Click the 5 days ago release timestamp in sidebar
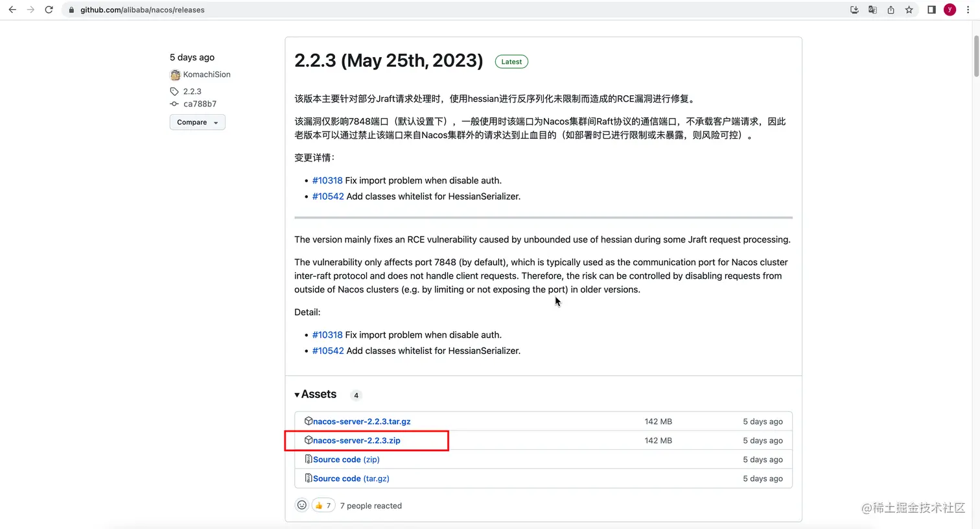This screenshot has width=980, height=529. 192,57
